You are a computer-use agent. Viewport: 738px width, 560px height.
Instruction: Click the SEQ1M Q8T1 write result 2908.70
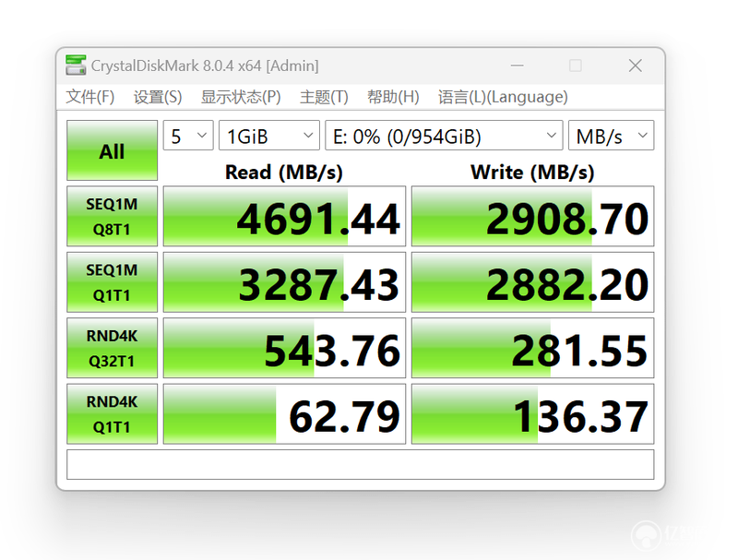pyautogui.click(x=533, y=217)
